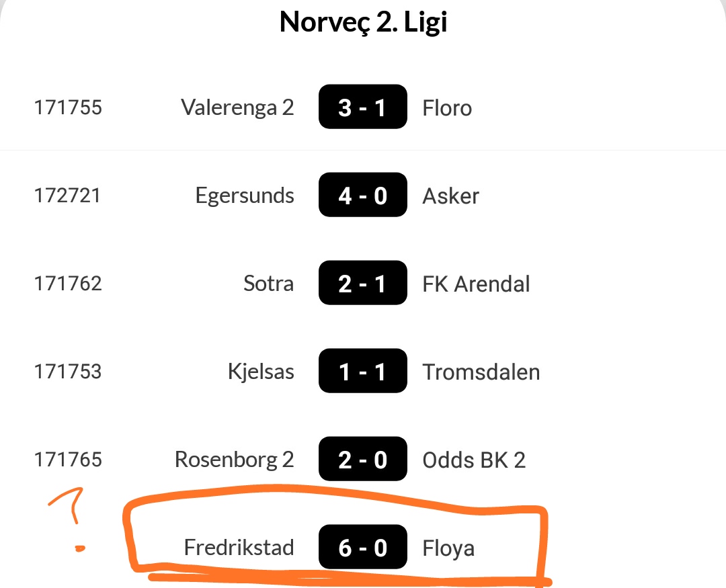Select the Tromsdalen team name
The width and height of the screenshot is (726, 588).
click(x=481, y=372)
